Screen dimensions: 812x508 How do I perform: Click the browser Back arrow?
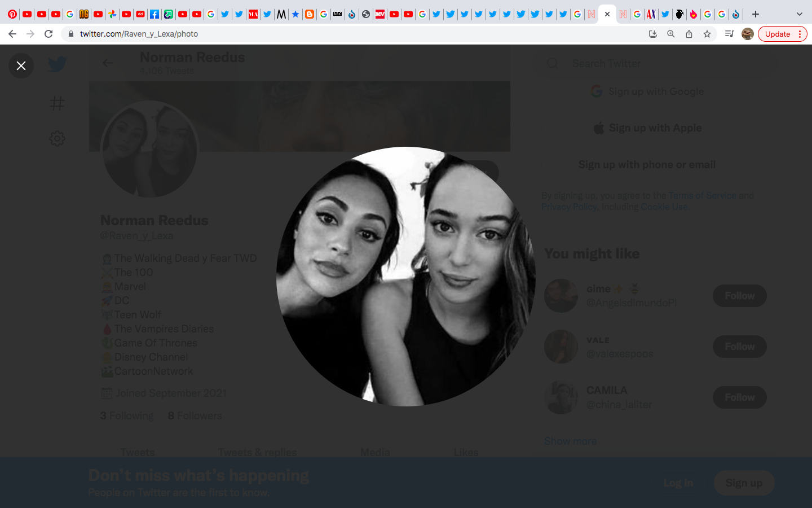[x=12, y=34]
